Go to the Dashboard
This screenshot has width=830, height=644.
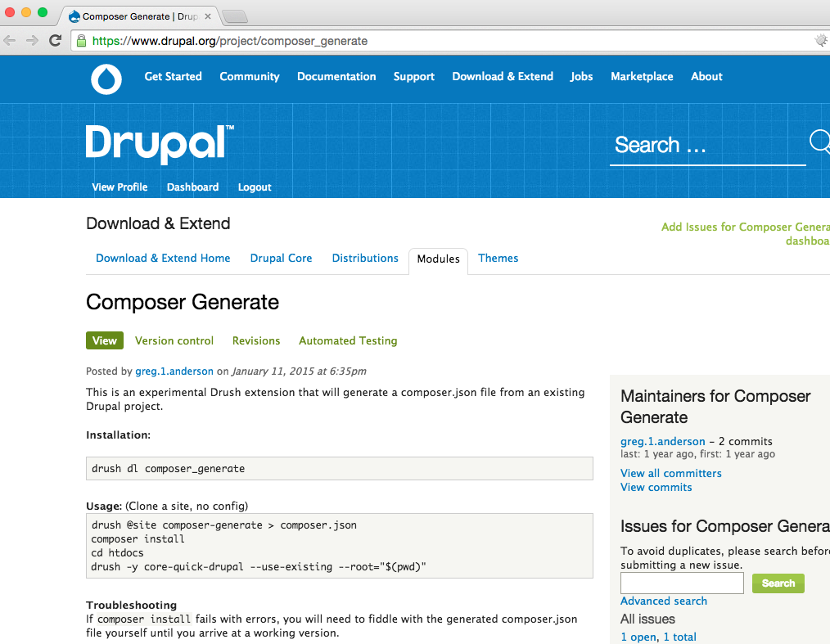click(x=192, y=187)
